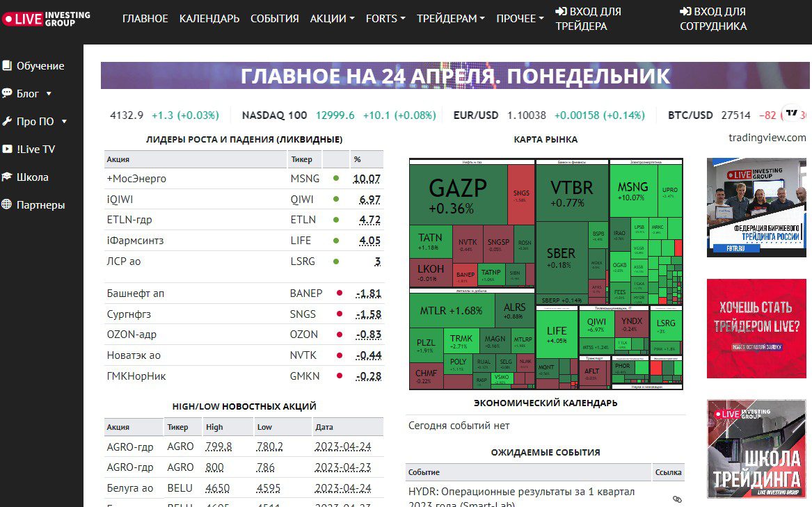Select the MTLR tile on market map
Image resolution: width=812 pixels, height=507 pixels.
[x=451, y=310]
